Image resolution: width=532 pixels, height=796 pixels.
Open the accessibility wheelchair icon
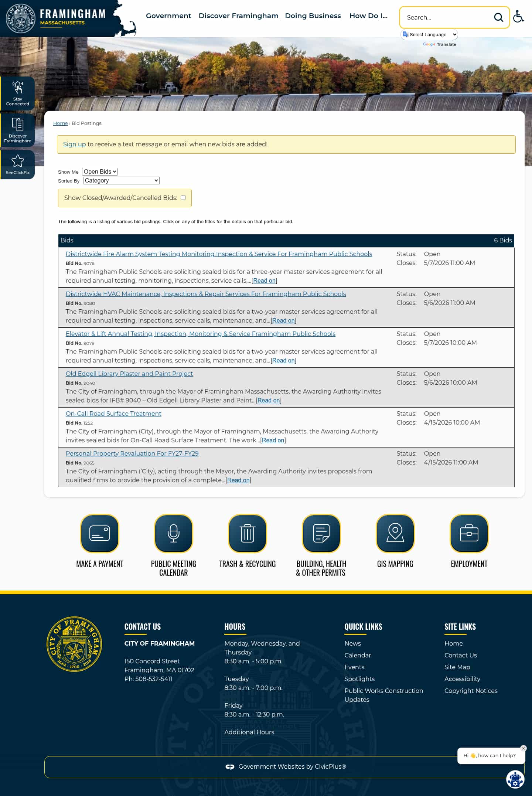(x=519, y=17)
